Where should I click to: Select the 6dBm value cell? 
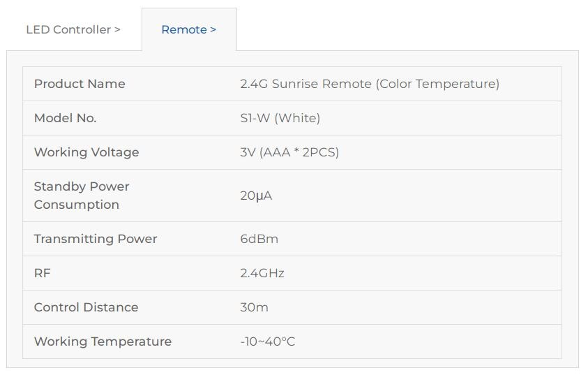click(259, 239)
